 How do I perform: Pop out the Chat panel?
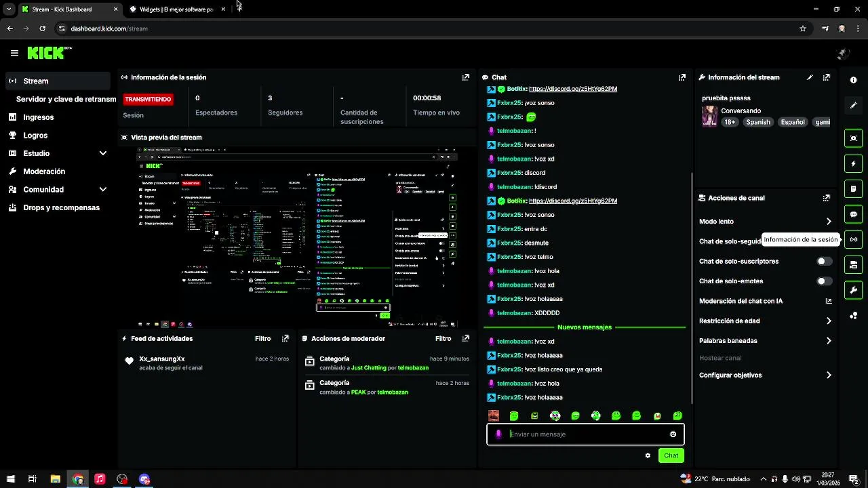[x=682, y=77]
